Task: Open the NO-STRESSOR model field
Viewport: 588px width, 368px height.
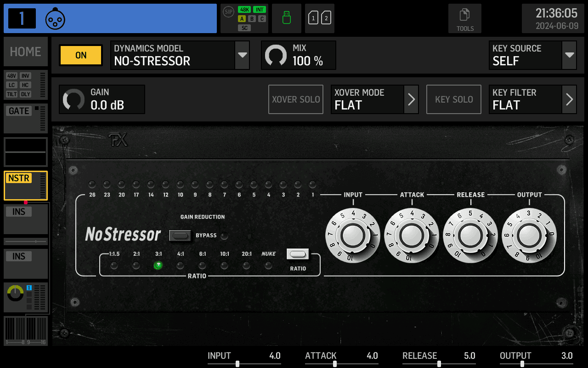Action: pos(173,55)
